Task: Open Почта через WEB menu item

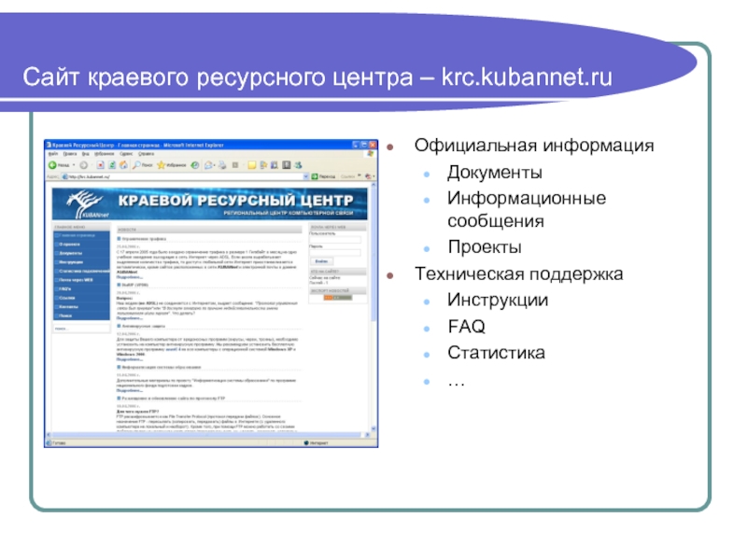Action: [x=81, y=280]
